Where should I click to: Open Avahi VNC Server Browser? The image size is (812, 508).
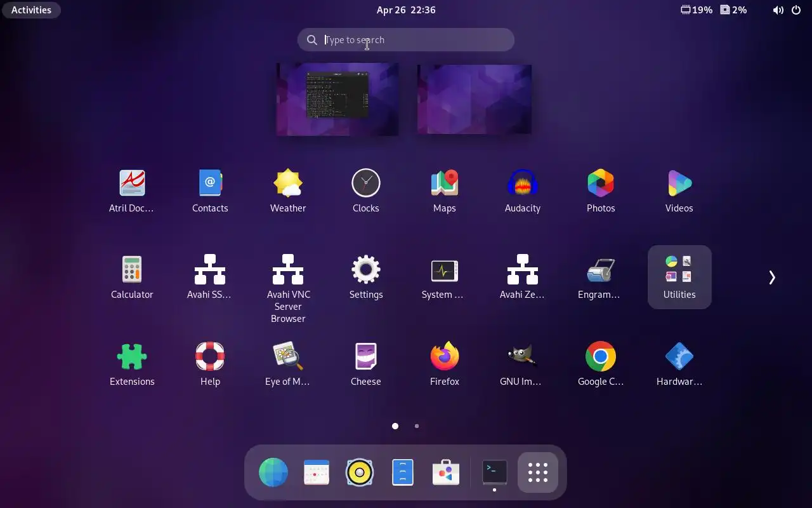tap(288, 288)
